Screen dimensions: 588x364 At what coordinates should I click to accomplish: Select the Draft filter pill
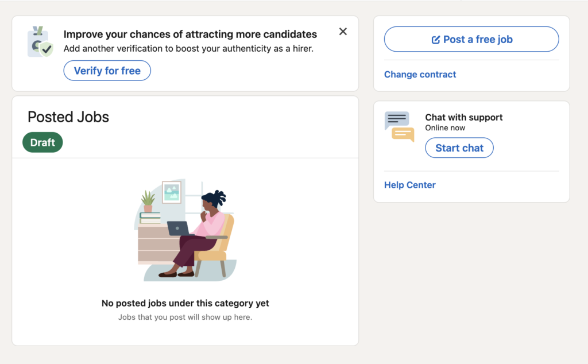coord(42,142)
